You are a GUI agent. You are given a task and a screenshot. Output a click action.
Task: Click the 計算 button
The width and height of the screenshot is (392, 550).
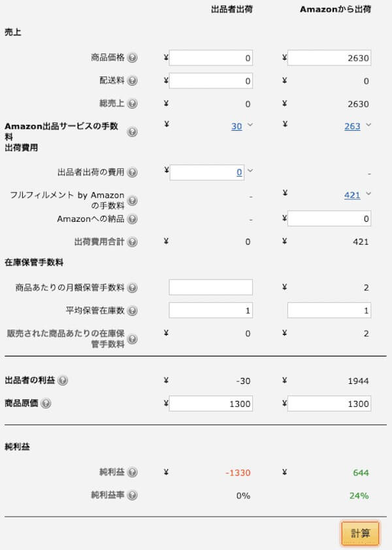(x=360, y=533)
